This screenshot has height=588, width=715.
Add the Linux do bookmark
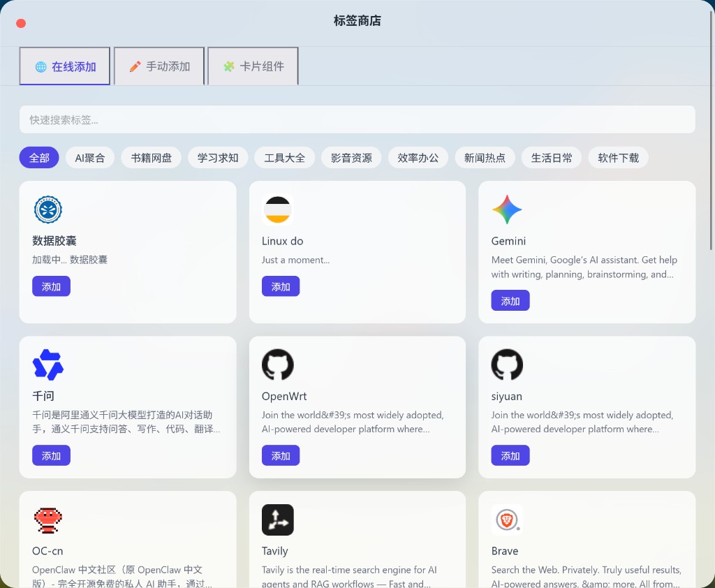coord(281,286)
